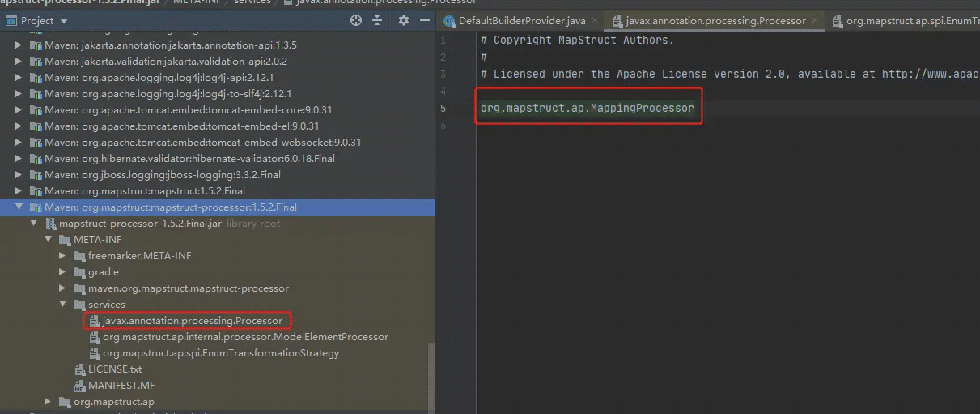Image resolution: width=980 pixels, height=414 pixels.
Task: Expand Maven tomcat-embed-websocket:9.0.31 node
Action: pyautogui.click(x=19, y=143)
